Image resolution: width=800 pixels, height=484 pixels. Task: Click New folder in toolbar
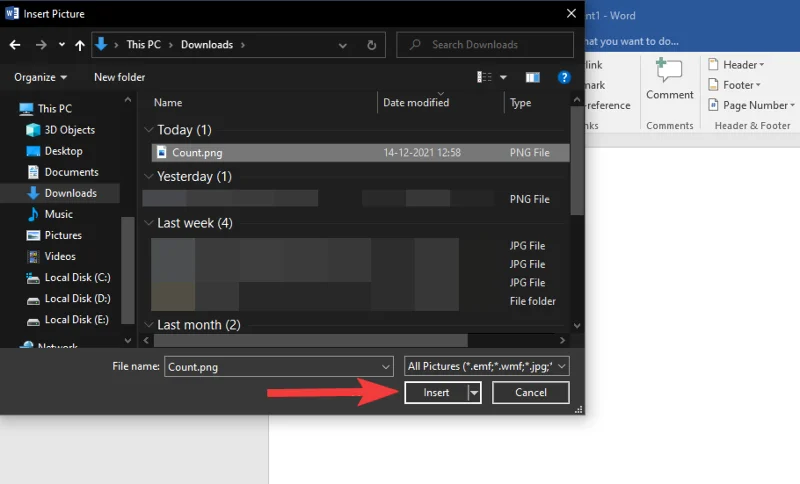click(x=119, y=77)
